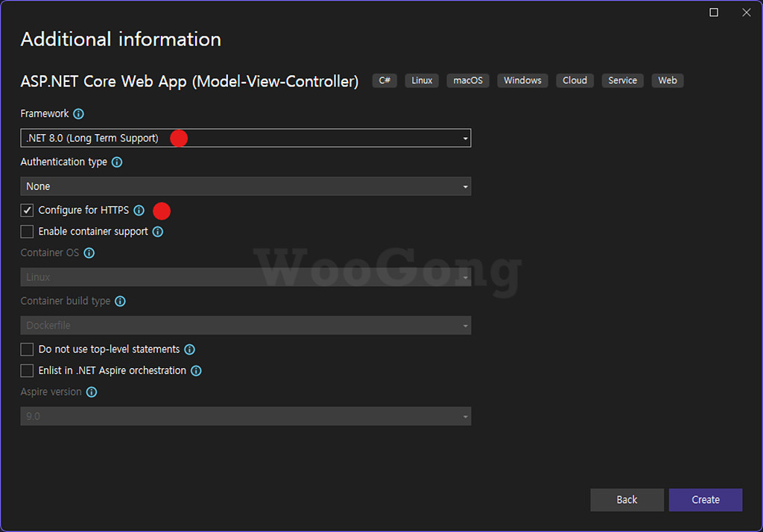Click the Framework info icon

[78, 114]
